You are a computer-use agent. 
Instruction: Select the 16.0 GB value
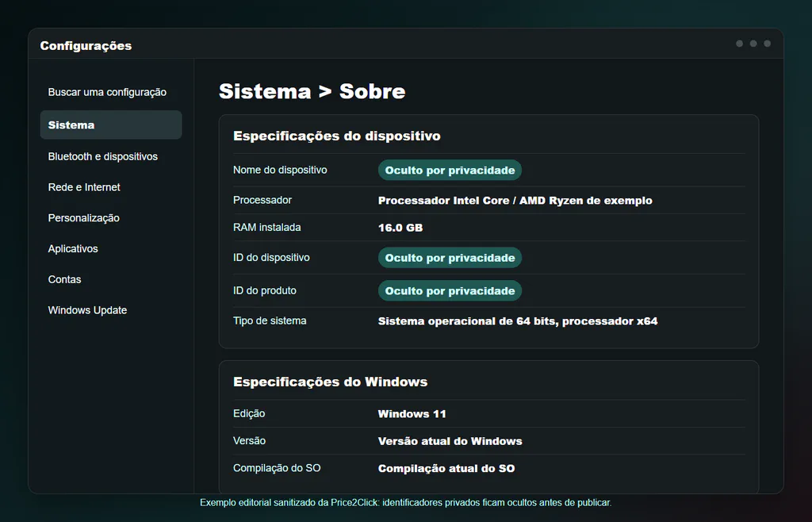400,228
